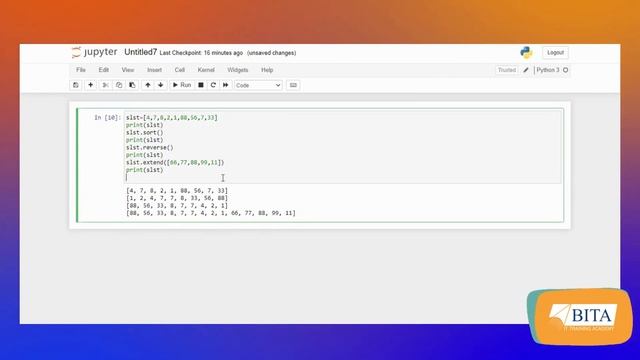This screenshot has width=640, height=360.
Task: Cut selected cells with the scissors icon
Action: coord(105,85)
